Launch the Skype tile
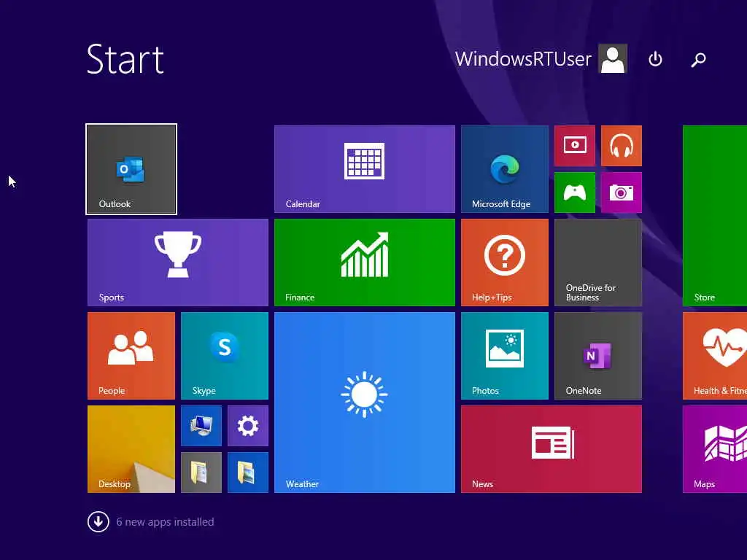Image resolution: width=747 pixels, height=560 pixels. 225,356
